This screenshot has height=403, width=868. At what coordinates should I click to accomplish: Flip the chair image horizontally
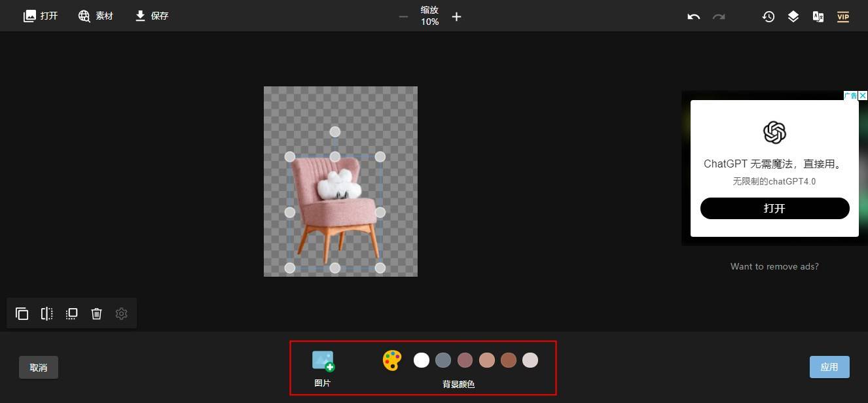tap(46, 313)
